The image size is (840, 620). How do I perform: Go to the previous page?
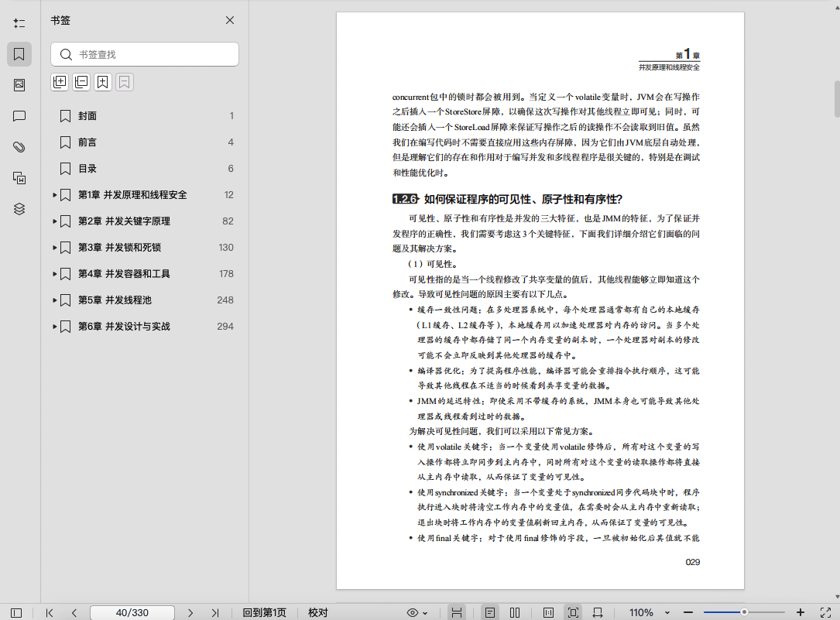click(x=74, y=612)
